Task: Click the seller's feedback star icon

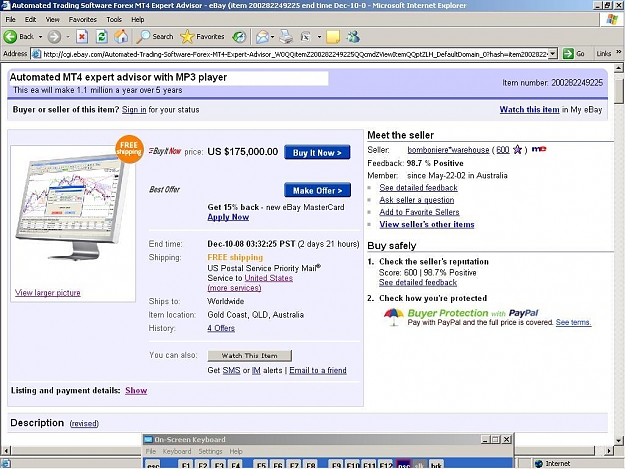Action: [517, 149]
